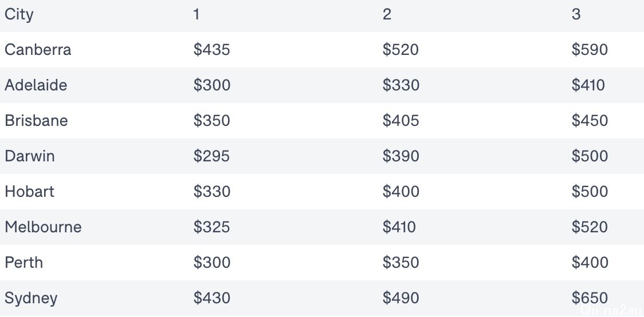Click the Darwin city cell
The height and width of the screenshot is (317, 644).
tap(30, 156)
